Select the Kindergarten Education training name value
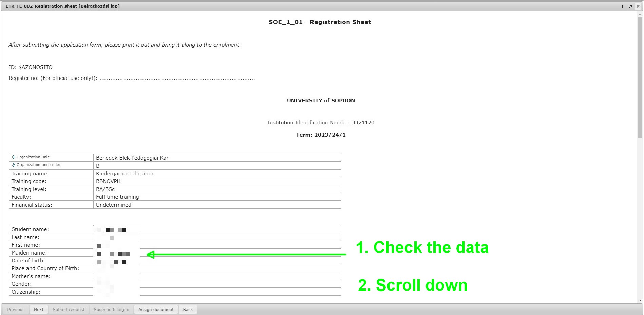The height and width of the screenshot is (315, 644). click(x=125, y=173)
